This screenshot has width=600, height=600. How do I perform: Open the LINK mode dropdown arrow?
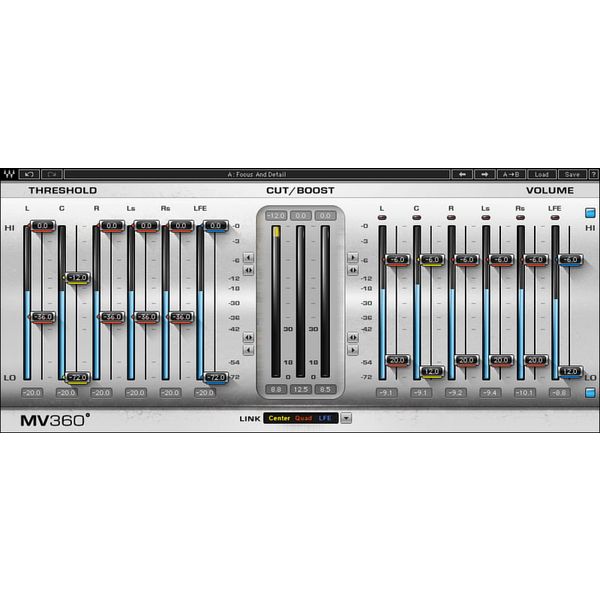point(346,418)
